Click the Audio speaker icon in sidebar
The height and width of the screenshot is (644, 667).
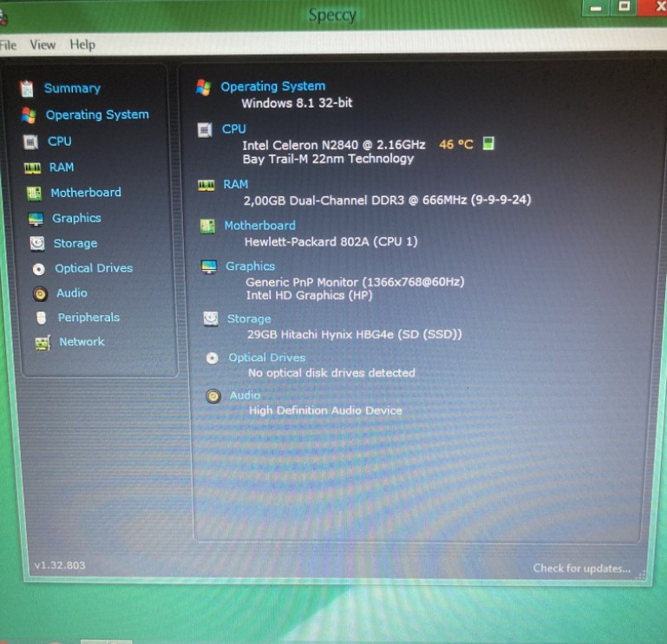point(41,293)
